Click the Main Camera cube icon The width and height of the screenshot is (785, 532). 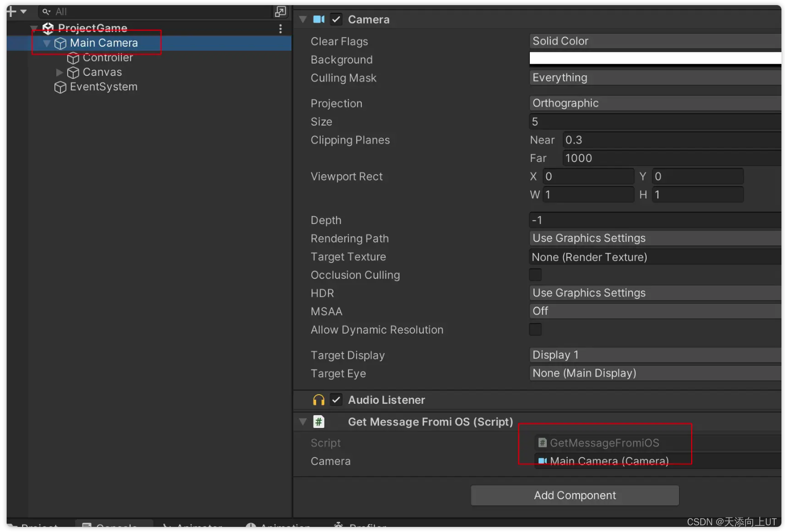tap(60, 44)
